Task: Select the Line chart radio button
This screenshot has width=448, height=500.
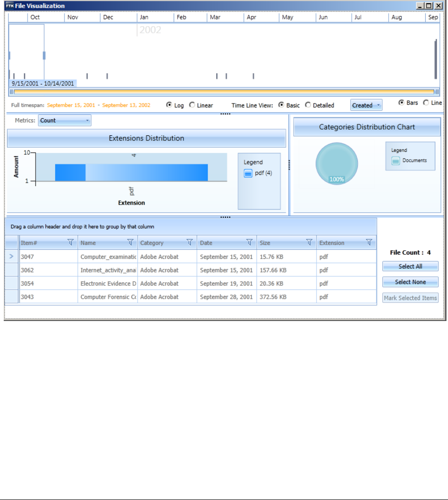Action: tap(426, 103)
